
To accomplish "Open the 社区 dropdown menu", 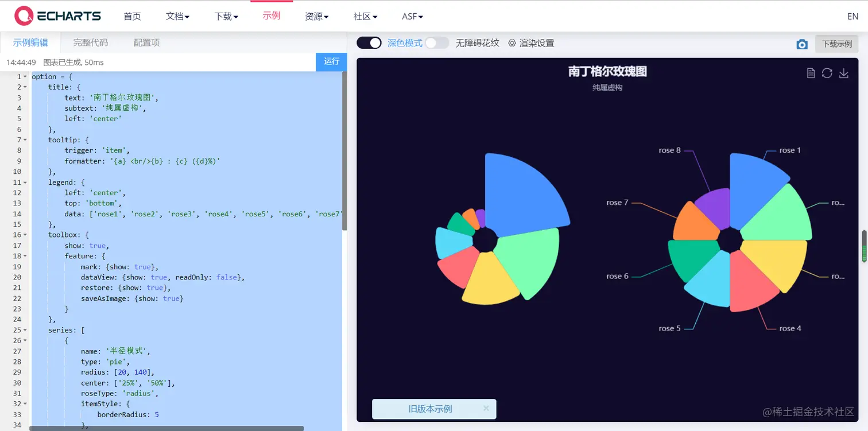I will 365,16.
